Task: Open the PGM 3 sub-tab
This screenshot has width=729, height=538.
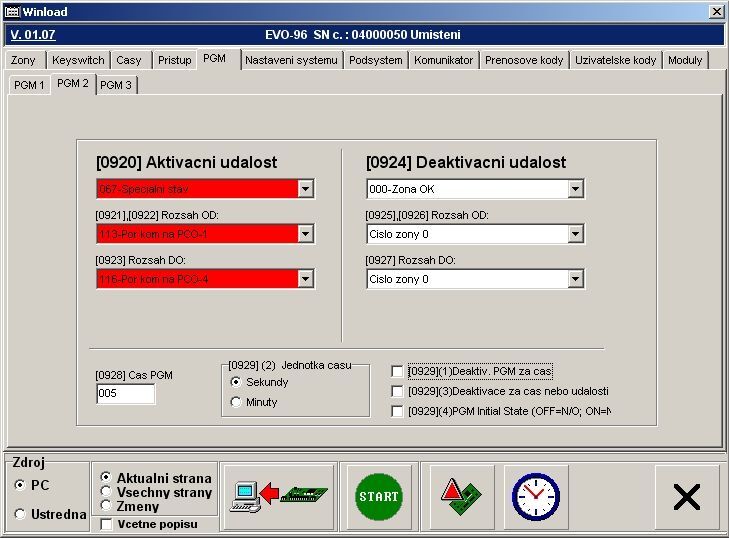Action: [x=116, y=85]
